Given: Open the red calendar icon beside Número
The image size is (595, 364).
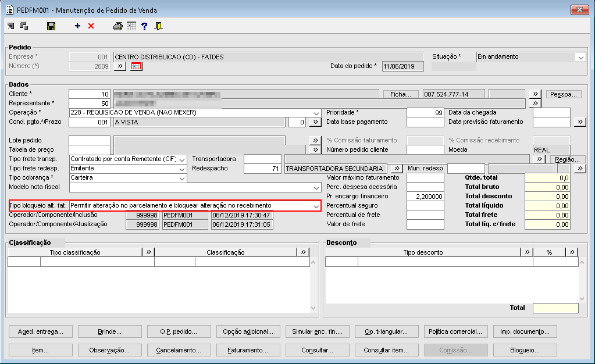Looking at the screenshot, I should pyautogui.click(x=136, y=66).
